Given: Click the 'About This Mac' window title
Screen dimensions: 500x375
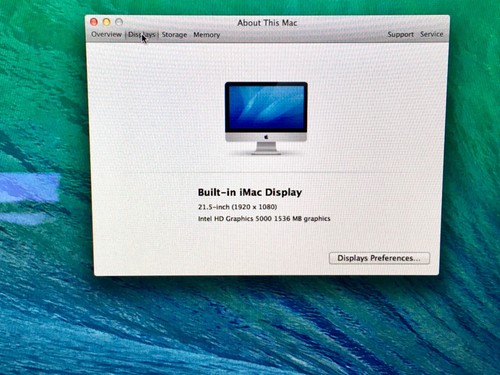Looking at the screenshot, I should coord(267,23).
